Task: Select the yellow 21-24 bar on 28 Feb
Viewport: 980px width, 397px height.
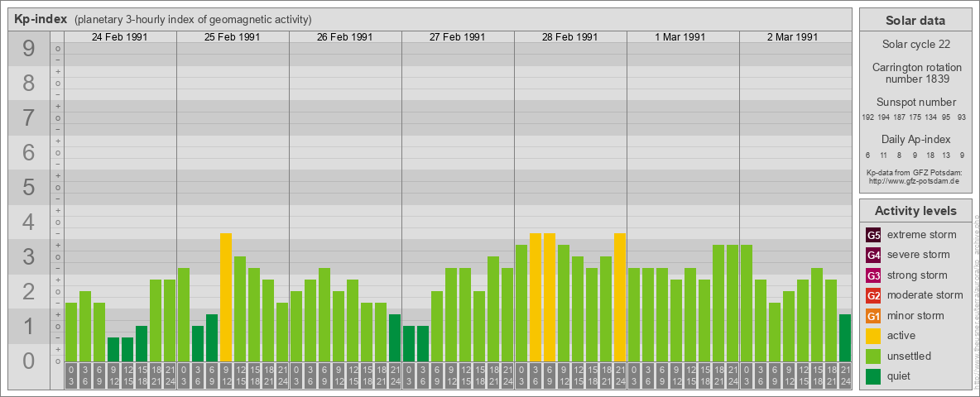Action: click(619, 298)
